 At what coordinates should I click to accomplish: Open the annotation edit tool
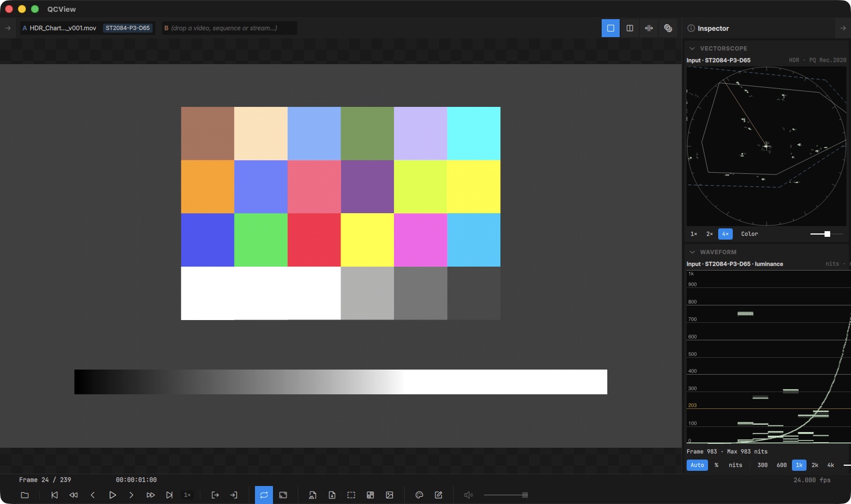(438, 495)
